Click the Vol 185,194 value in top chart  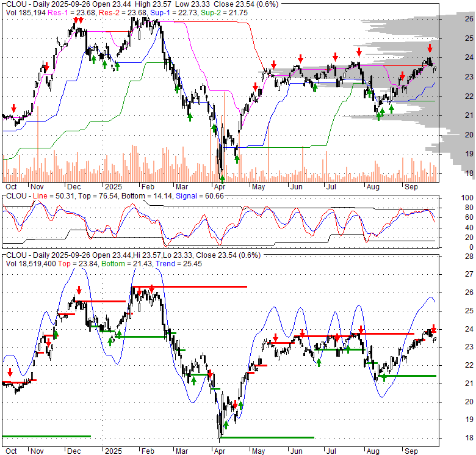pos(26,13)
